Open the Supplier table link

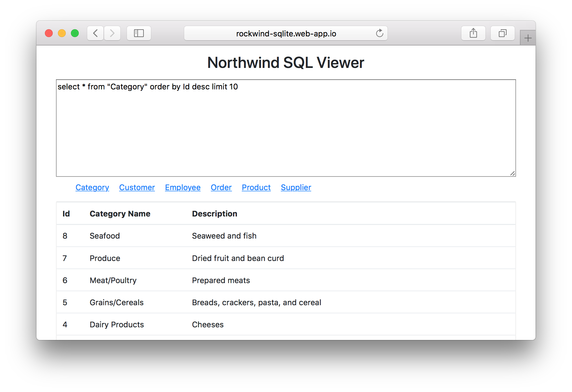tap(296, 188)
